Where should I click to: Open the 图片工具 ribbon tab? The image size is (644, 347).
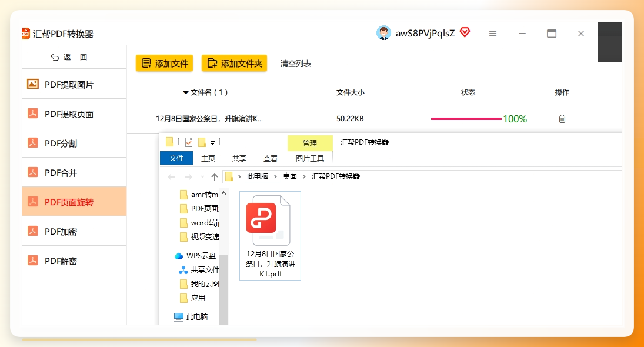tap(310, 159)
